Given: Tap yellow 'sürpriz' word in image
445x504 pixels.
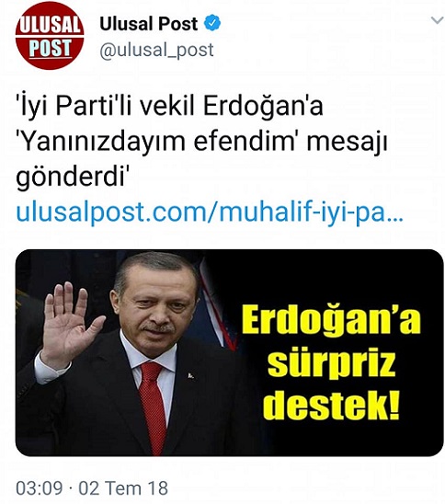Looking at the screenshot, I should click(331, 364).
